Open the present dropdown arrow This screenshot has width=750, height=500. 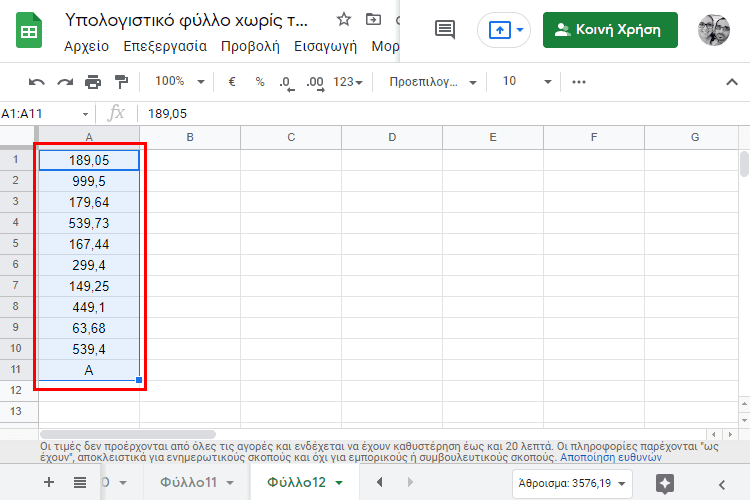[520, 30]
